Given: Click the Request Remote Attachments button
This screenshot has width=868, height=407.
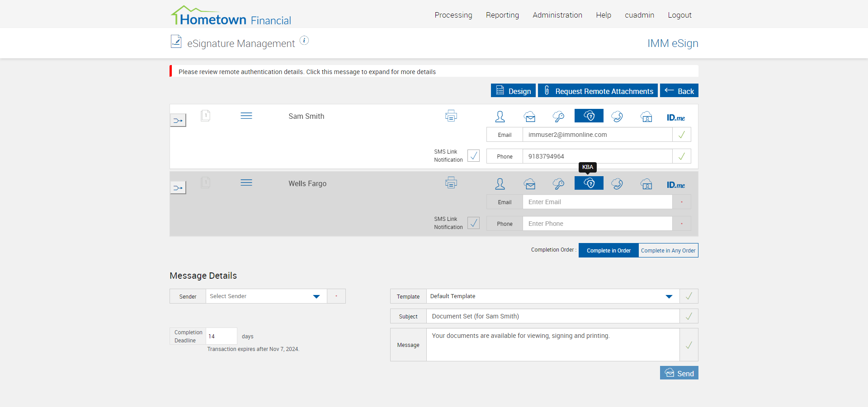Looking at the screenshot, I should tap(598, 90).
